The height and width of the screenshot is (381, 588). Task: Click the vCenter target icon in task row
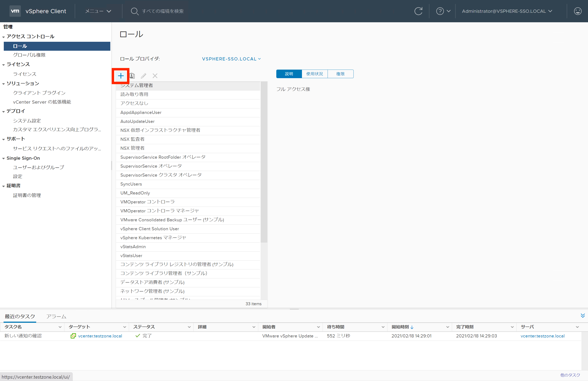point(73,336)
